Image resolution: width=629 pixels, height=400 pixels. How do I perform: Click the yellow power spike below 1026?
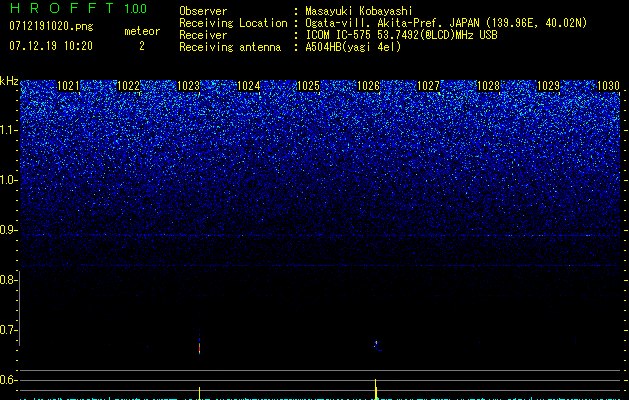point(375,388)
